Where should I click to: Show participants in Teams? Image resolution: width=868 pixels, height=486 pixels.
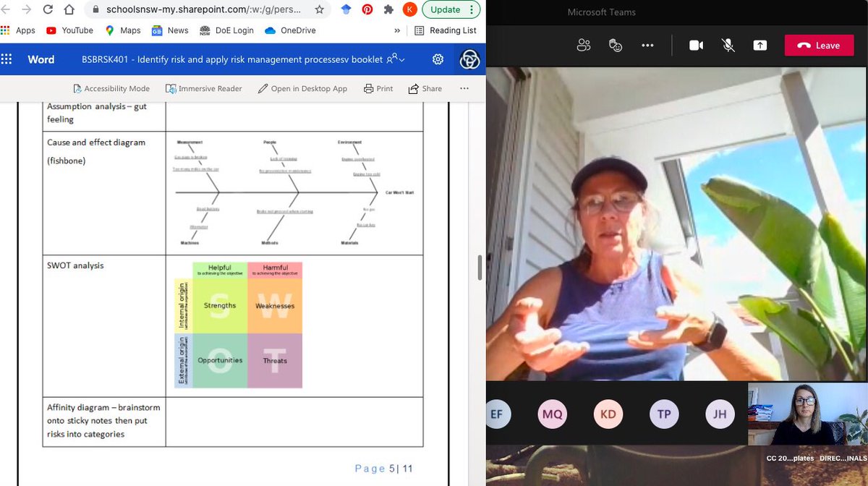(x=584, y=45)
